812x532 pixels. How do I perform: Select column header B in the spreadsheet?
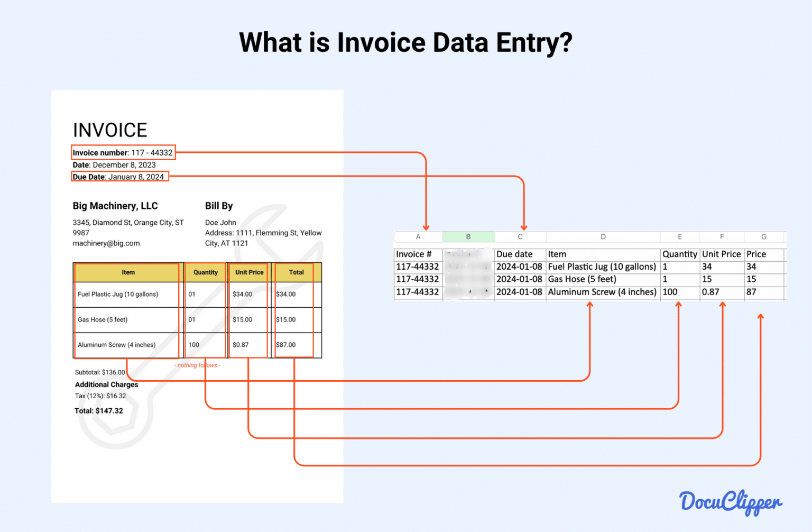pyautogui.click(x=468, y=236)
